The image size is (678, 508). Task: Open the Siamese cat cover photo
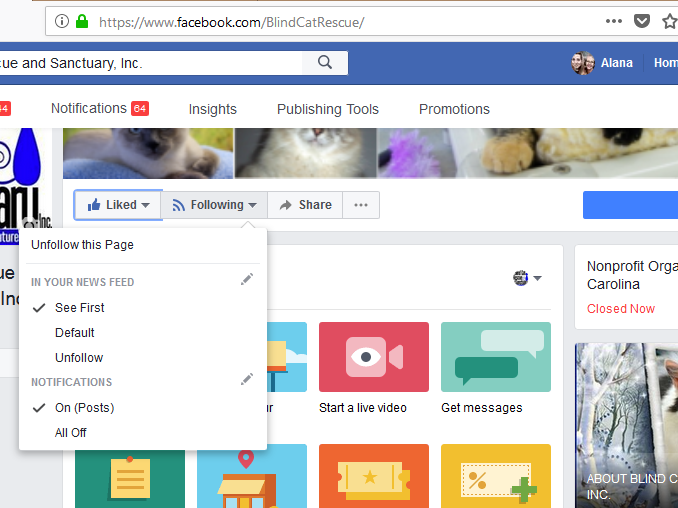[148, 153]
